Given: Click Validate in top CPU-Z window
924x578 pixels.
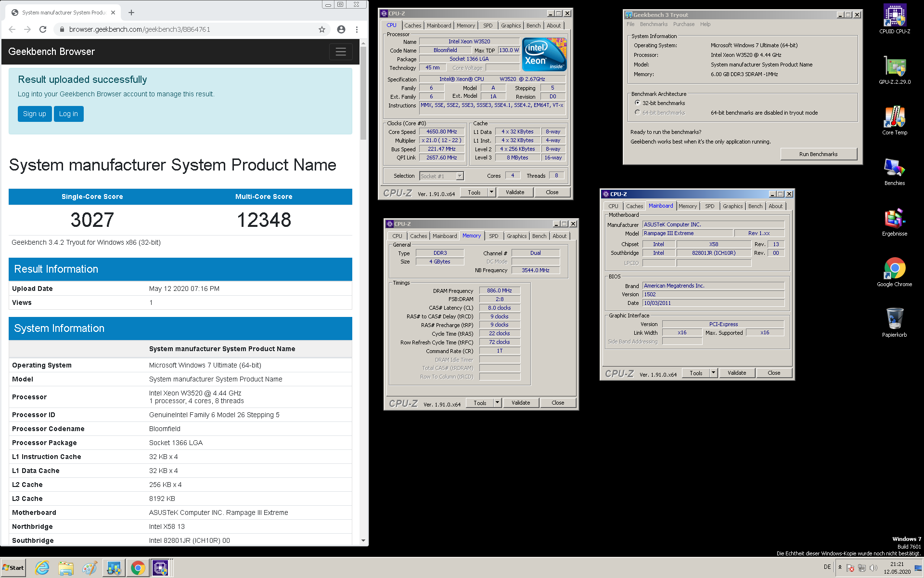Looking at the screenshot, I should click(x=515, y=192).
